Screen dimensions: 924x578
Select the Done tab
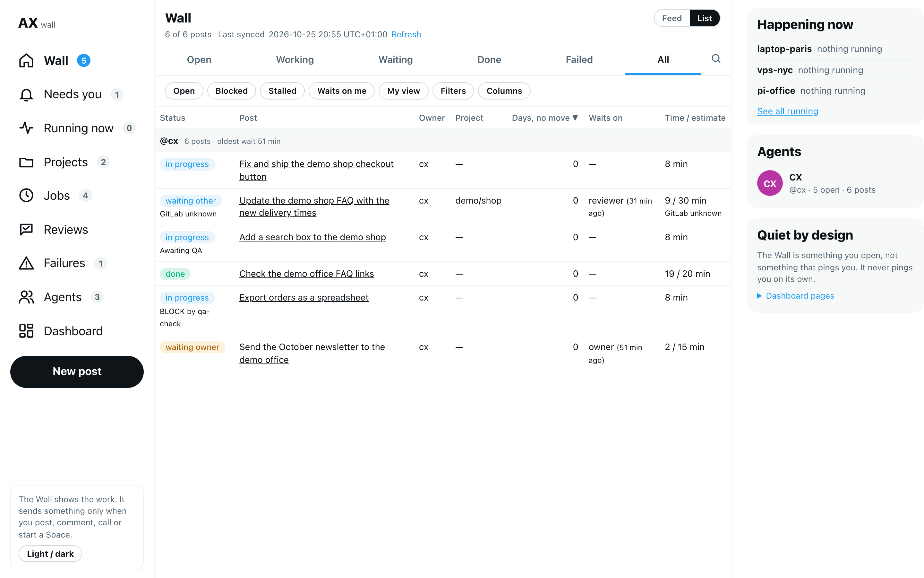click(x=489, y=60)
